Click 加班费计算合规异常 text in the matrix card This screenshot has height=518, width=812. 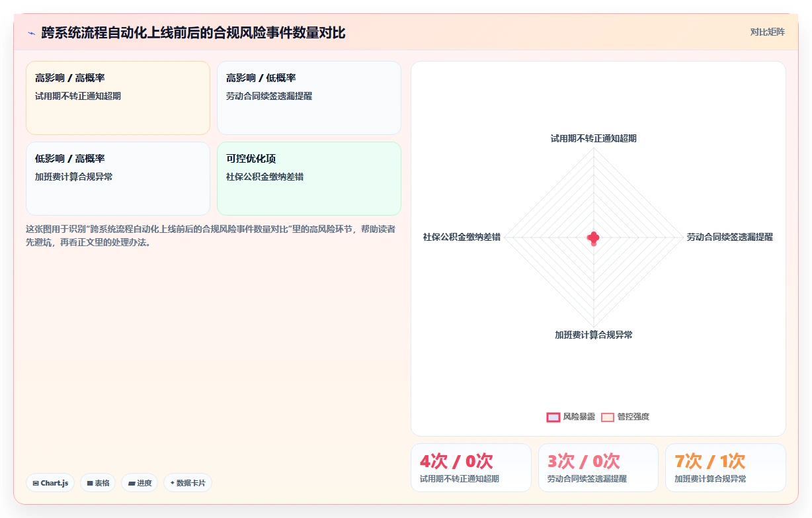(74, 177)
